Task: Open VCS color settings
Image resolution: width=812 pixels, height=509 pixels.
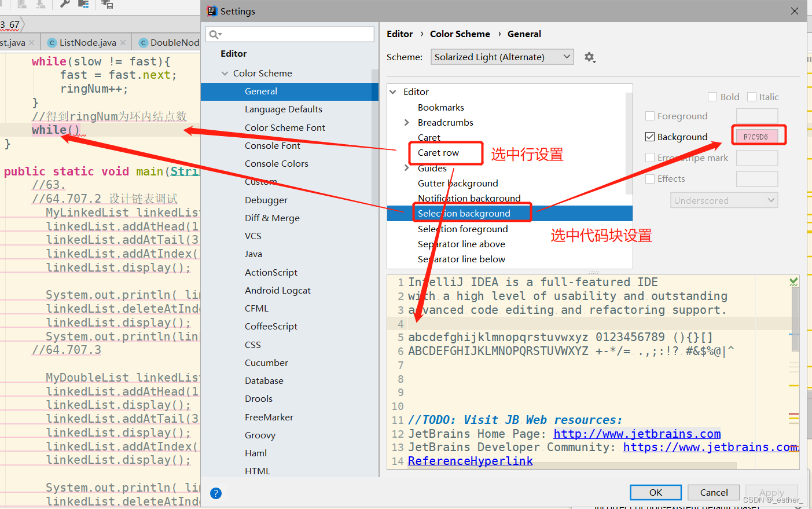Action: (x=253, y=236)
